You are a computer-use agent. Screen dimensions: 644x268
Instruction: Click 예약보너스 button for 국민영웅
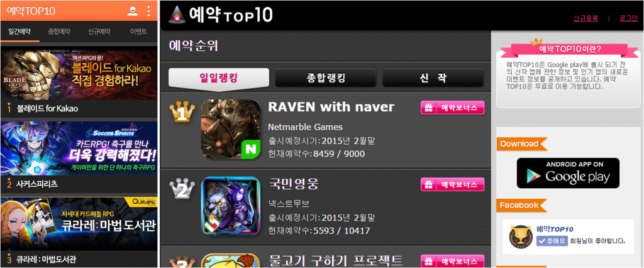tap(453, 184)
